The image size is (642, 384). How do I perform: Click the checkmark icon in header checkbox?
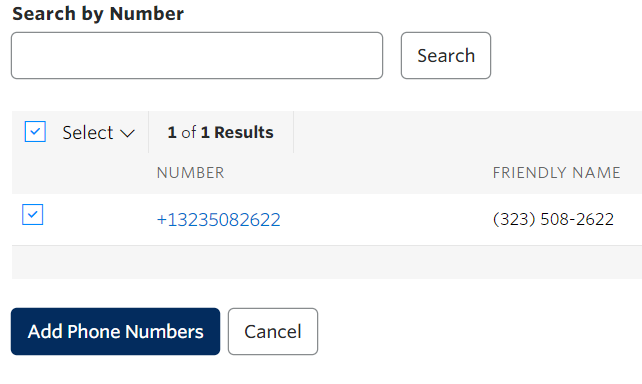point(35,131)
